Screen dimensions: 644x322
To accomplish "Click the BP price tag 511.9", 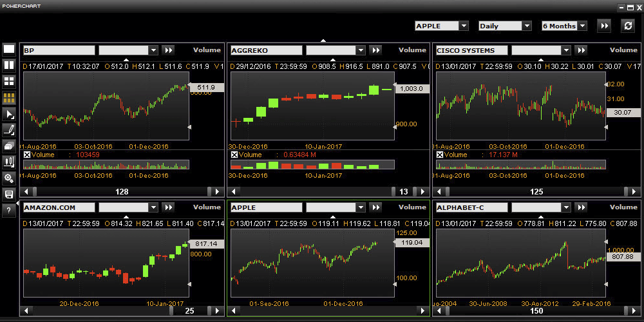I will [x=205, y=87].
